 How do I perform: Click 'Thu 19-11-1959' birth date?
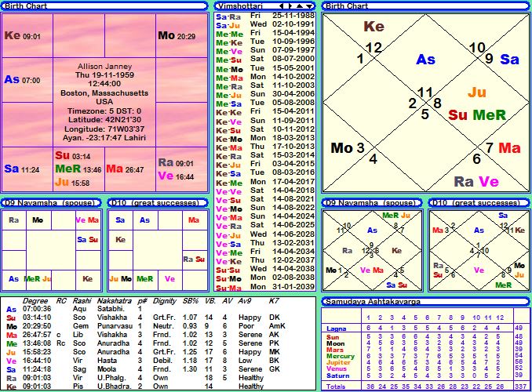click(x=104, y=75)
